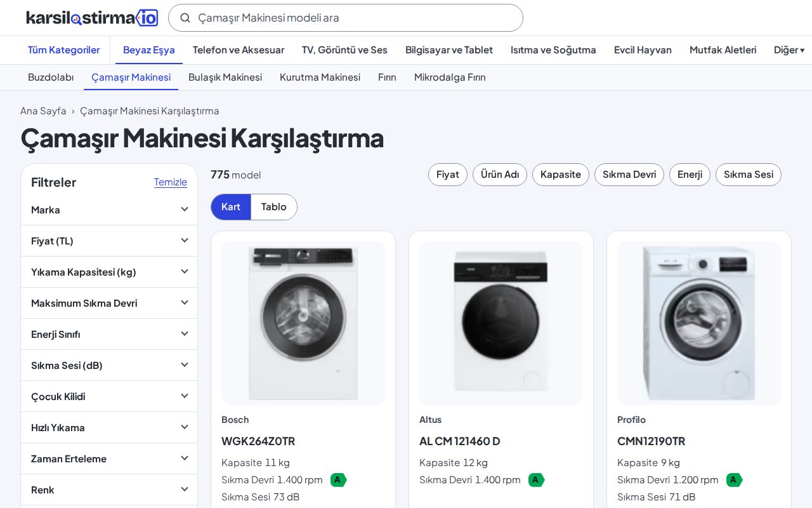Open Telefon ve Aksesuar category

[239, 50]
